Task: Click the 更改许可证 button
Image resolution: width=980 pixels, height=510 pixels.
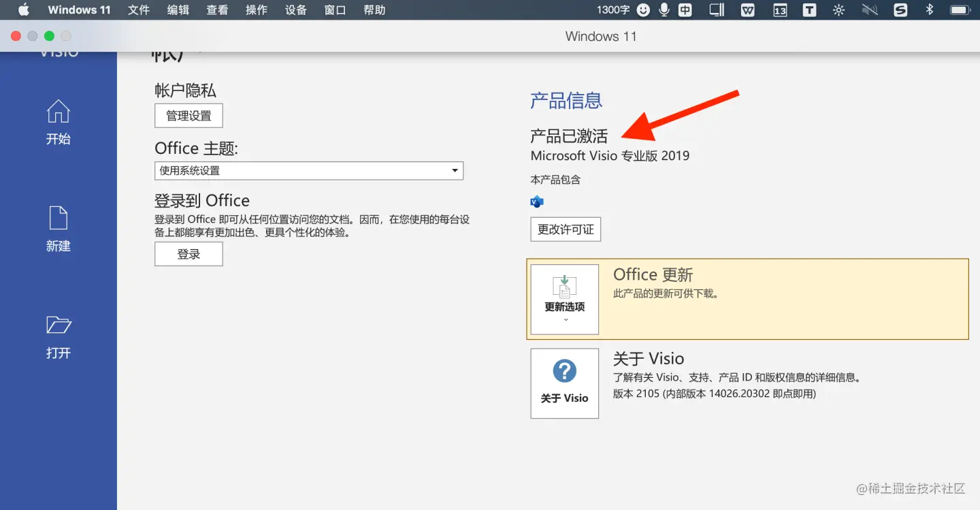Action: 566,229
